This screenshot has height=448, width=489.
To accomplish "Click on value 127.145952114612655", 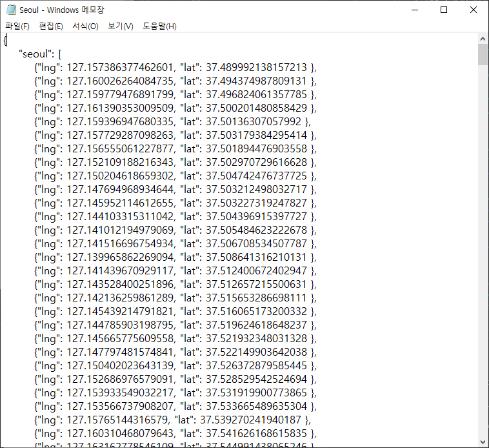I will [x=120, y=203].
